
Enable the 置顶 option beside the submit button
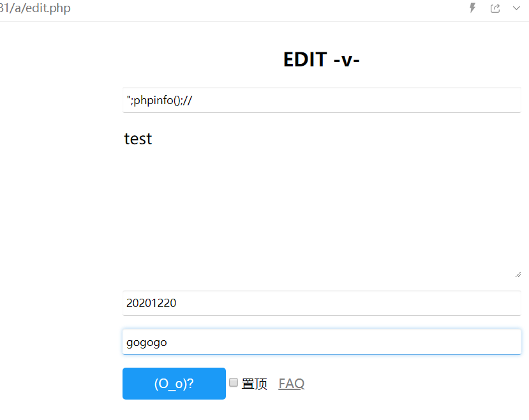coord(233,382)
